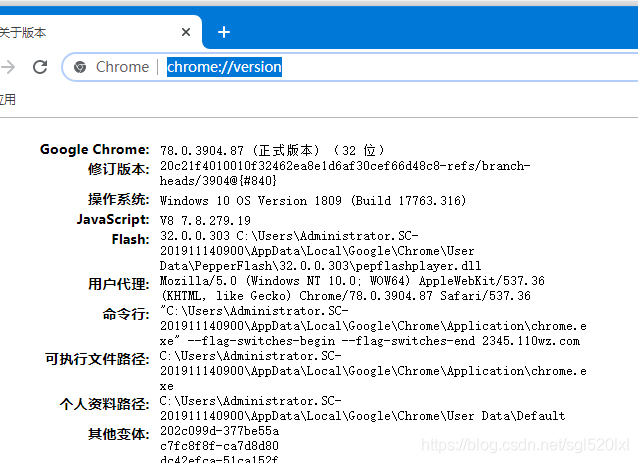The image size is (638, 463).
Task: Click the JavaScript label
Action: 113,219
